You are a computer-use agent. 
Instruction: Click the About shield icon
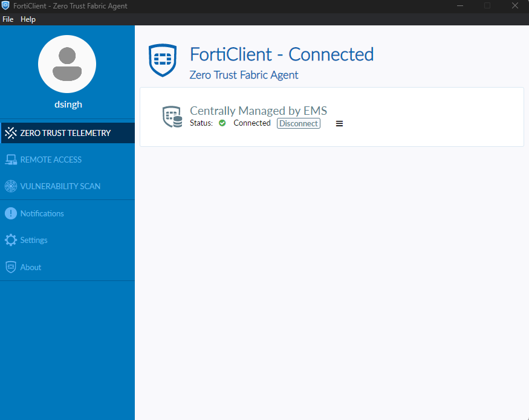pos(11,267)
